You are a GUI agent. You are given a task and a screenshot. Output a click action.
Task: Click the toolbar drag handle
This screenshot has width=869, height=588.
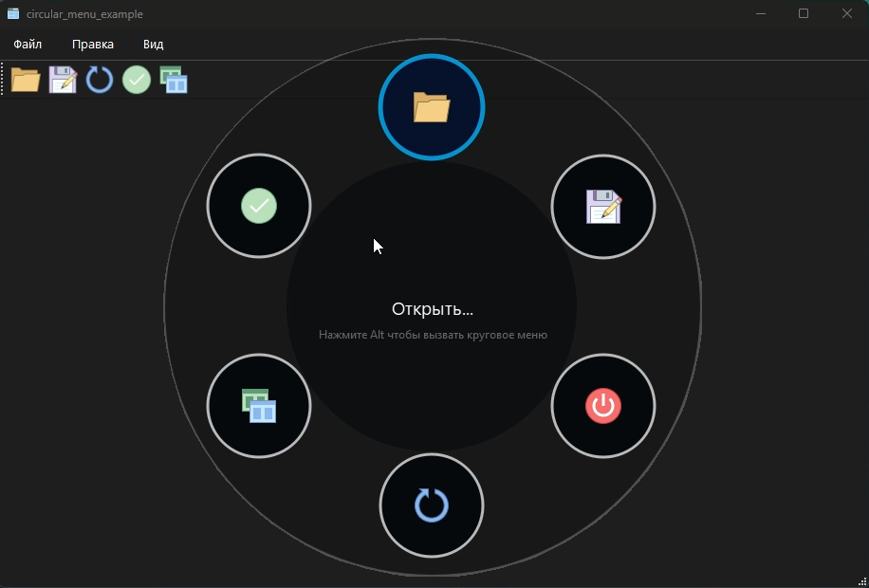click(3, 79)
